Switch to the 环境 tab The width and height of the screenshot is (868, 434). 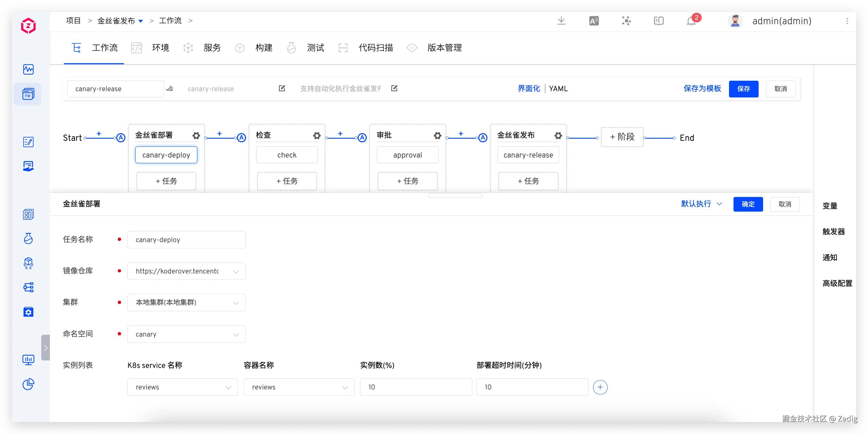click(x=161, y=48)
